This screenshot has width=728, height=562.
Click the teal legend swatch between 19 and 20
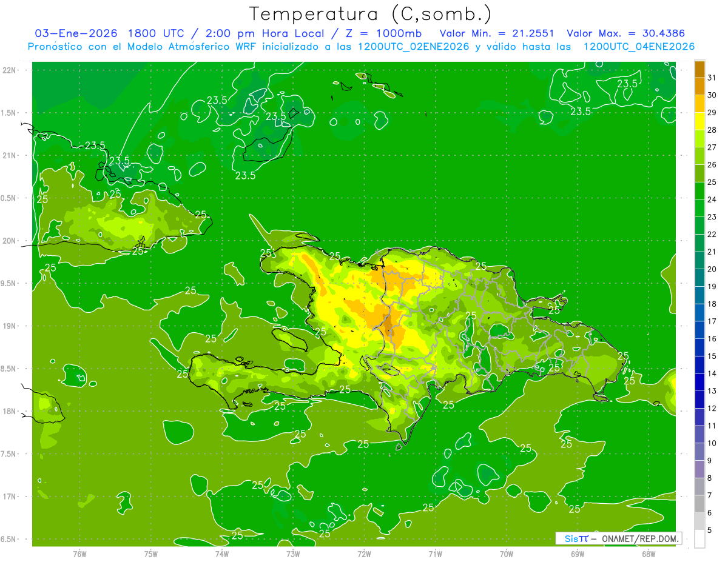699,278
